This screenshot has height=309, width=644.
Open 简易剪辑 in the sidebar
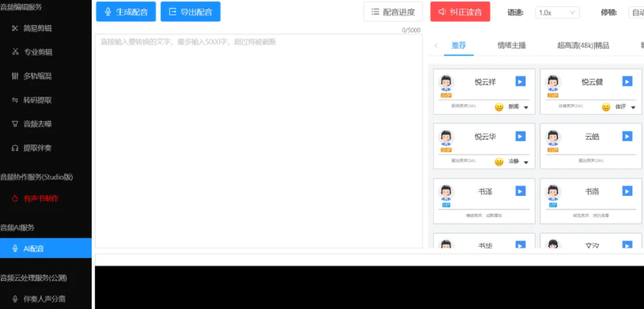point(37,28)
